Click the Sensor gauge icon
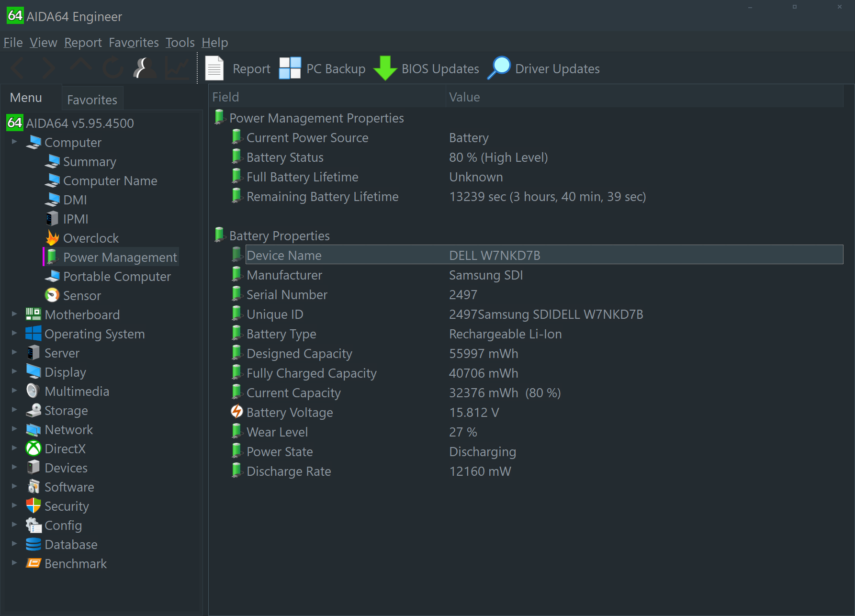 coord(52,295)
